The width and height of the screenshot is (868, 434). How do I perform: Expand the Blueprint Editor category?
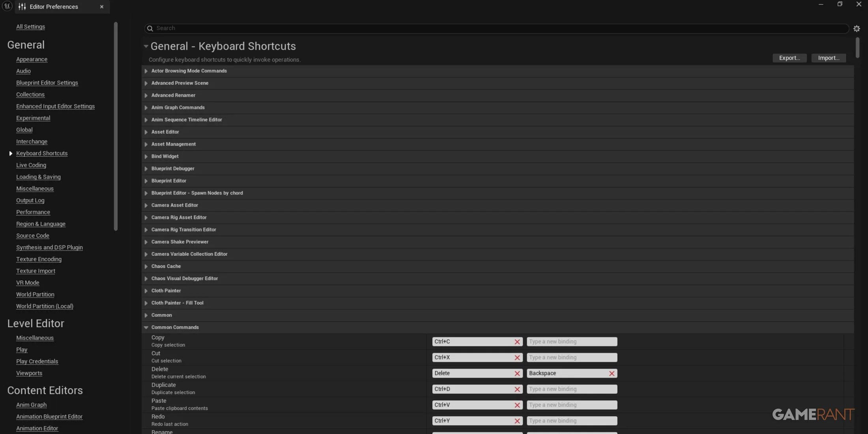pos(146,181)
